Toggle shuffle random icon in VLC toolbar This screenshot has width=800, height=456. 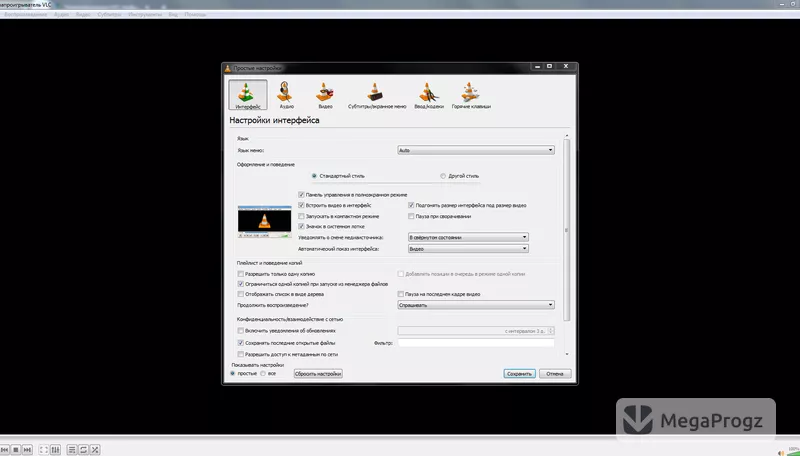click(95, 449)
